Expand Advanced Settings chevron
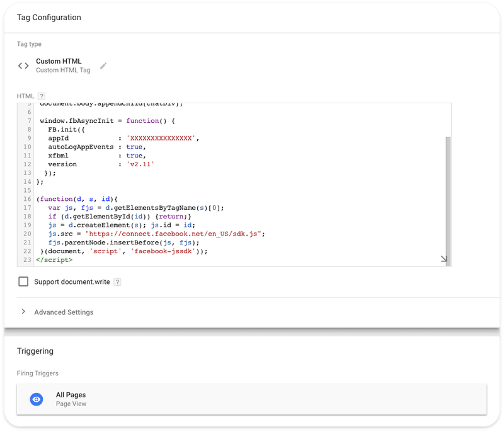 pyautogui.click(x=23, y=312)
